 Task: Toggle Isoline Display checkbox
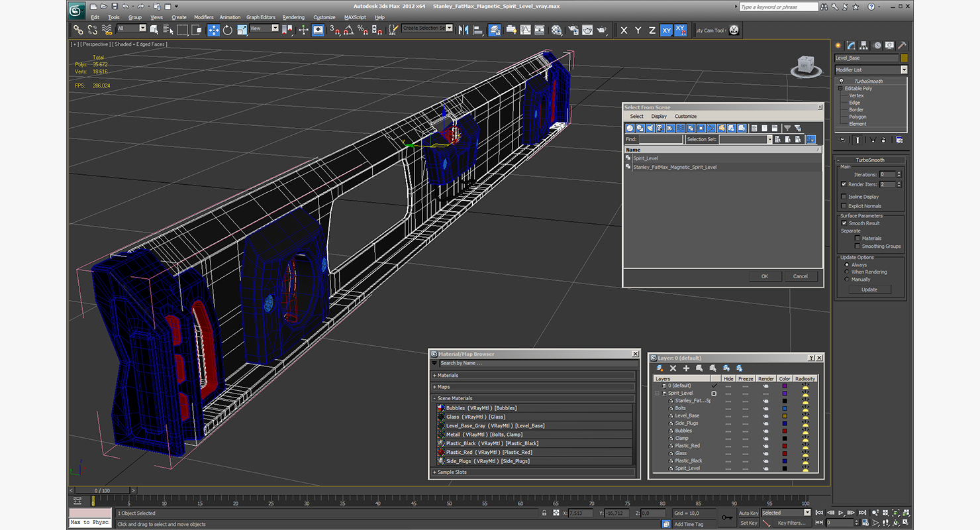pyautogui.click(x=844, y=197)
